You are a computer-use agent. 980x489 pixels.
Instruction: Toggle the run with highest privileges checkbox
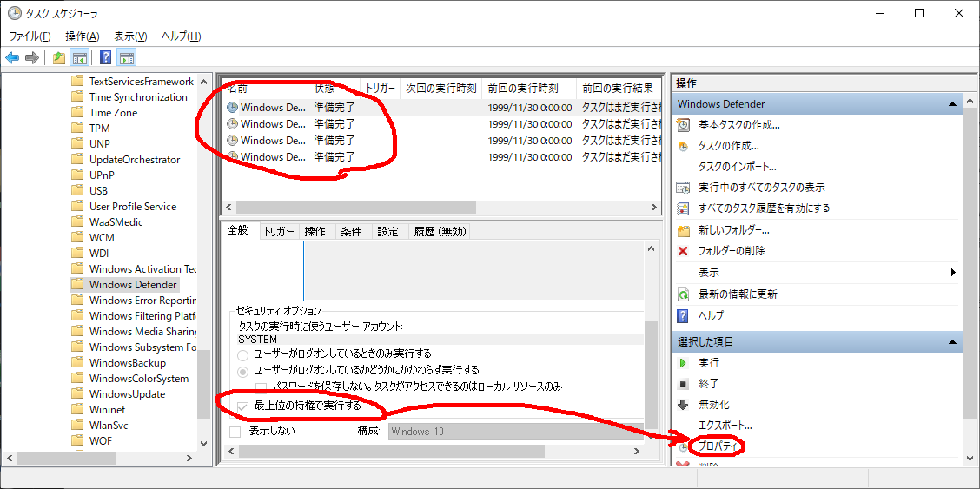(243, 406)
